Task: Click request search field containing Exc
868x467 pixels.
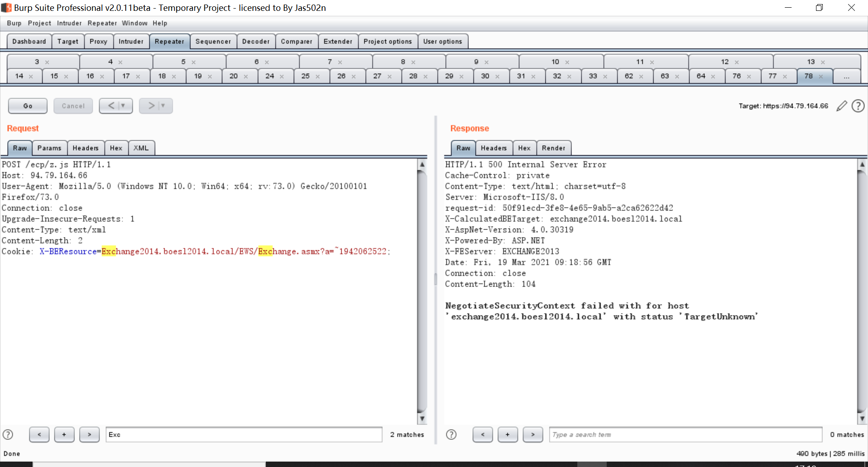Action: (x=244, y=434)
